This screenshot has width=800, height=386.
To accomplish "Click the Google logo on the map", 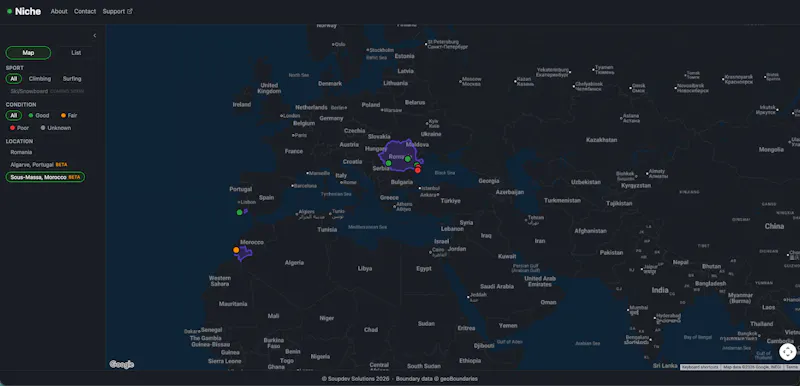I will pyautogui.click(x=121, y=364).
